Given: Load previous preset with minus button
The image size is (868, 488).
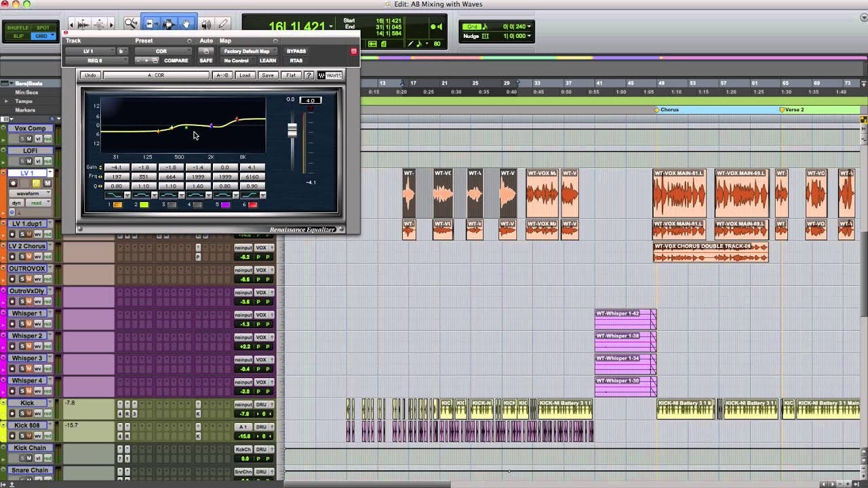Looking at the screenshot, I should [x=138, y=60].
